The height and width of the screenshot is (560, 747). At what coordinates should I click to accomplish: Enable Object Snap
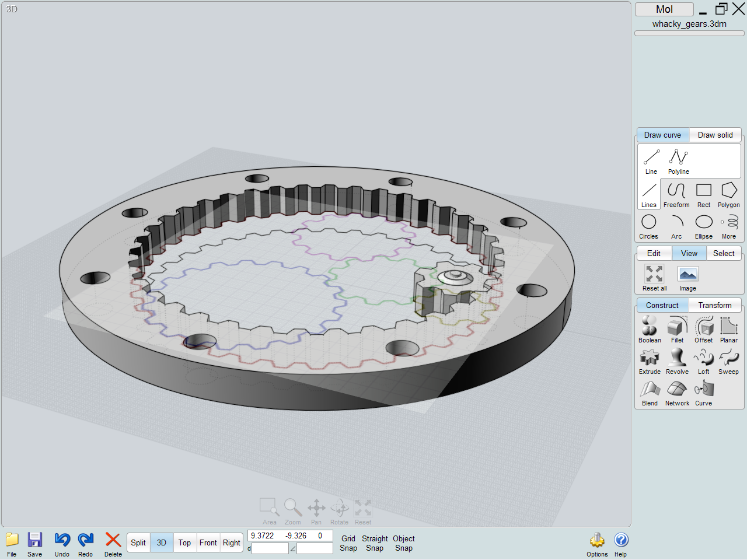point(403,543)
